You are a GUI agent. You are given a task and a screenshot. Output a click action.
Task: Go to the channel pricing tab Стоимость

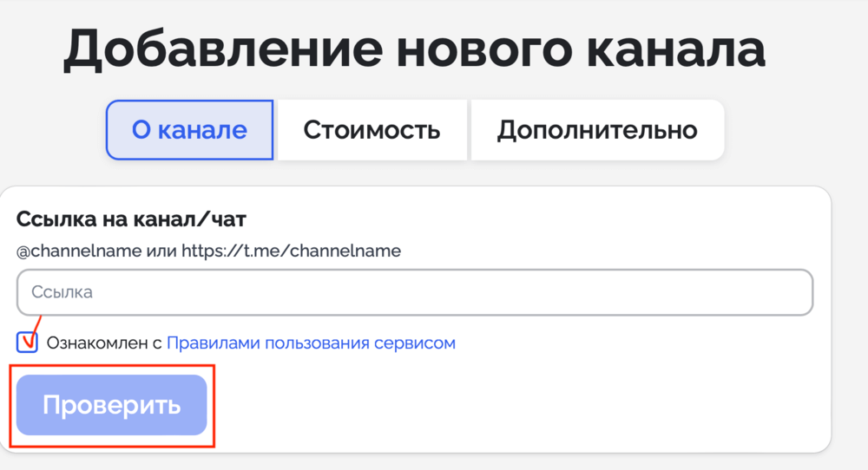click(x=372, y=130)
